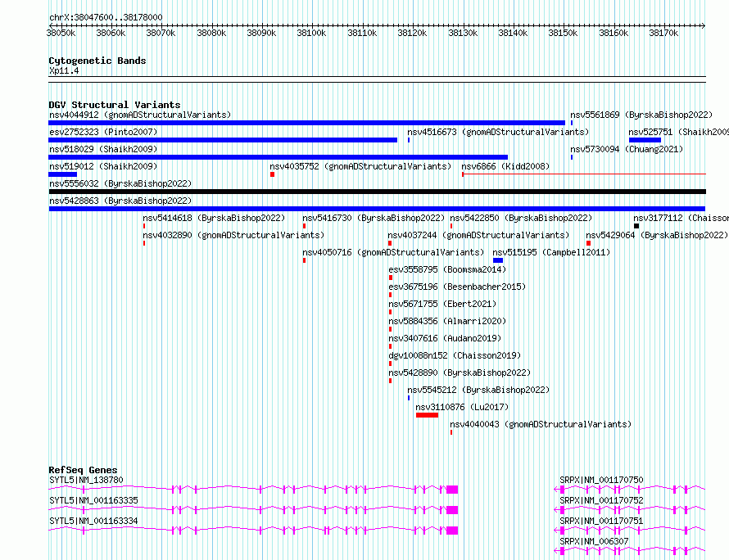Click the blue nsv525751 variant bar

tap(645, 140)
